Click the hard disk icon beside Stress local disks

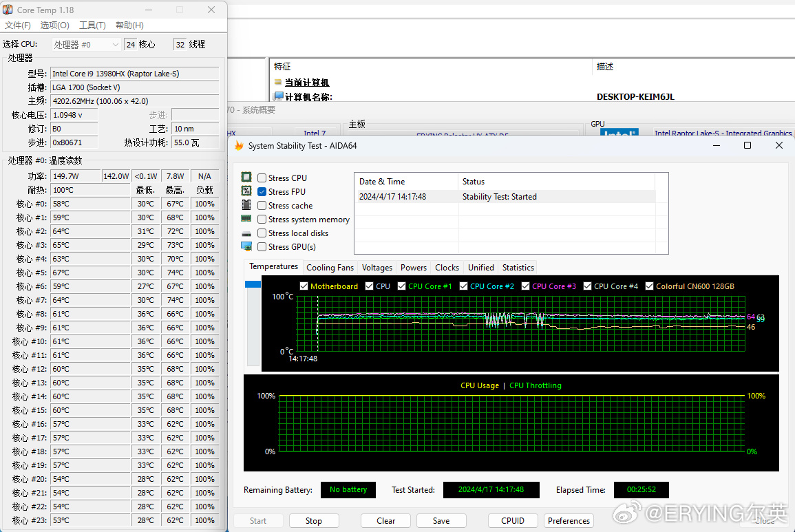[246, 233]
